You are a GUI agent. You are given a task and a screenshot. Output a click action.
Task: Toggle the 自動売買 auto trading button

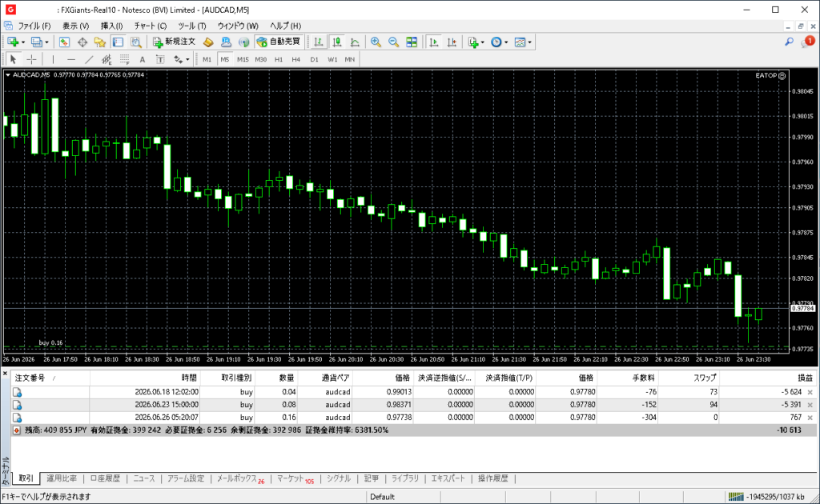[x=278, y=42]
